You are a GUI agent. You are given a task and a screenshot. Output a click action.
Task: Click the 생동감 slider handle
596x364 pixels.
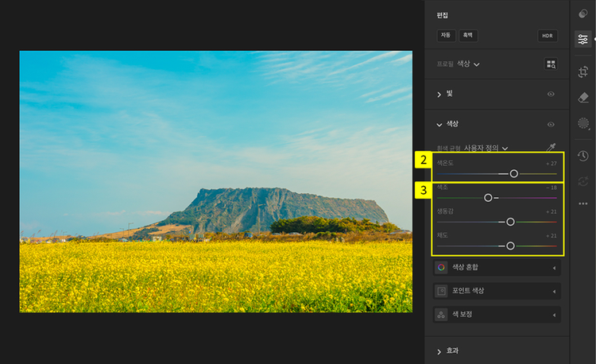tap(510, 222)
